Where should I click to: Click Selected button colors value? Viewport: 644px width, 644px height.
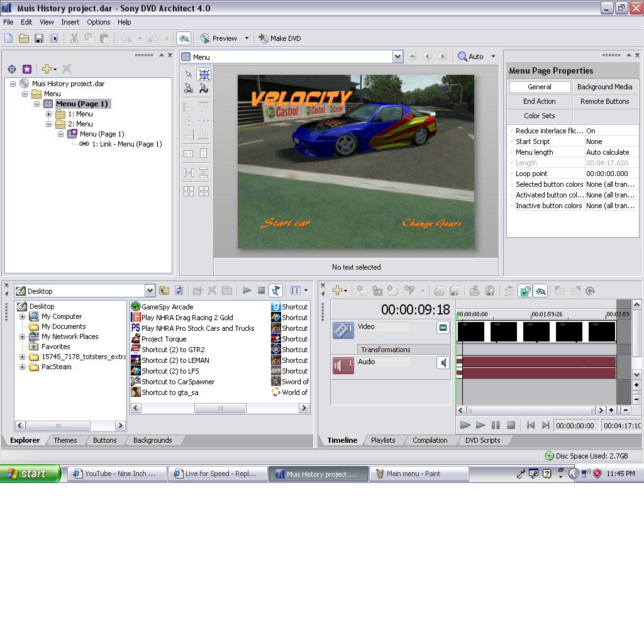pos(611,184)
